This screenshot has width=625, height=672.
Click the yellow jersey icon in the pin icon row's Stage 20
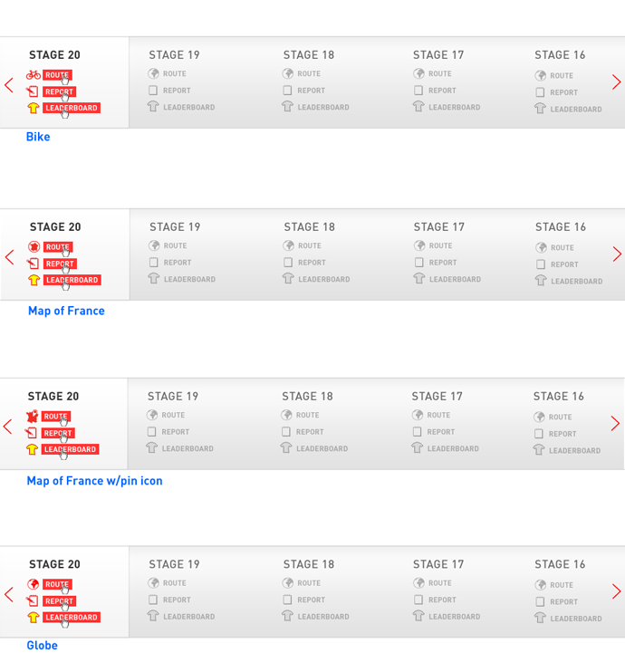32,449
